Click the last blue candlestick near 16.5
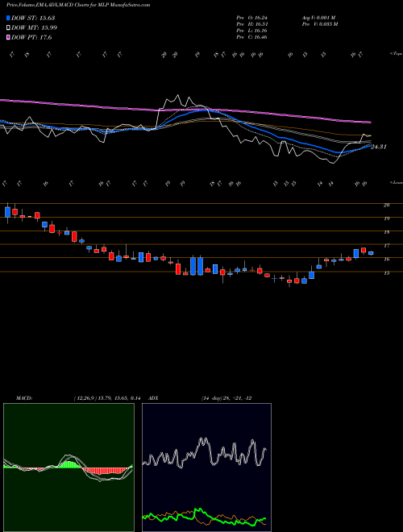 pyautogui.click(x=371, y=253)
